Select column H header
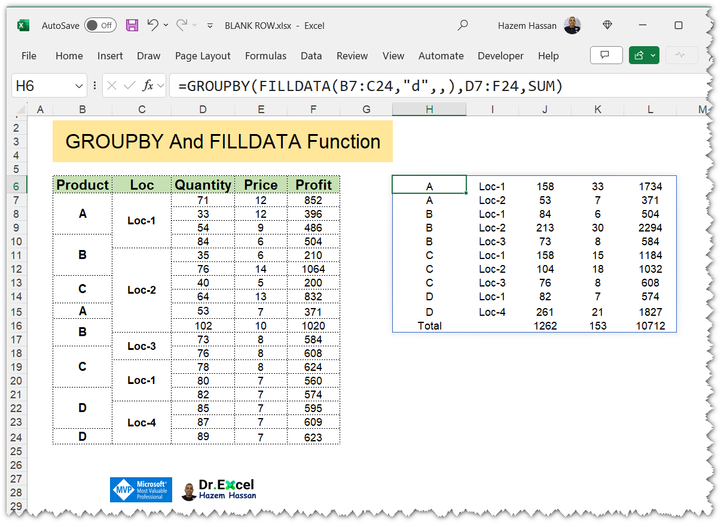The height and width of the screenshot is (527, 724). pos(429,109)
